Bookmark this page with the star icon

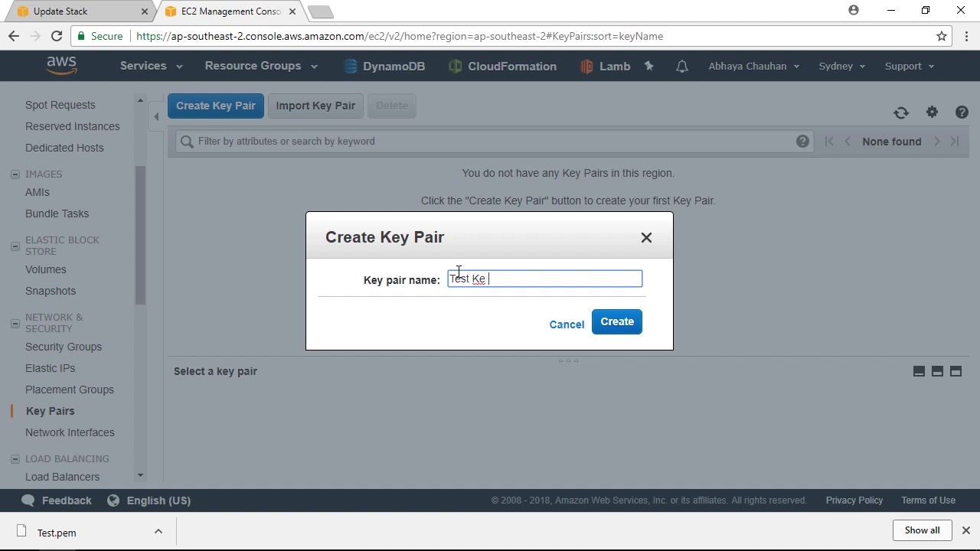pyautogui.click(x=942, y=36)
